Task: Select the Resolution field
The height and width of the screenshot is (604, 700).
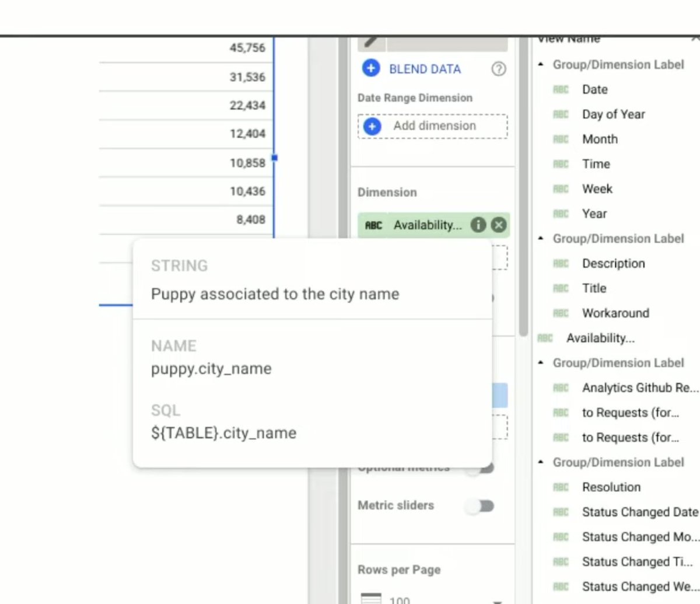Action: 611,487
